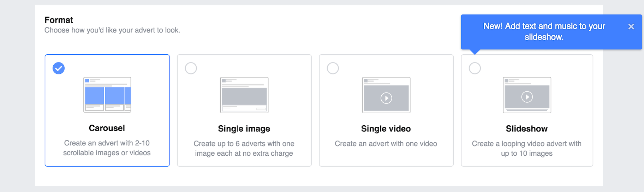Click the Single video preview thumbnail icon
644x192 pixels.
pos(386,95)
